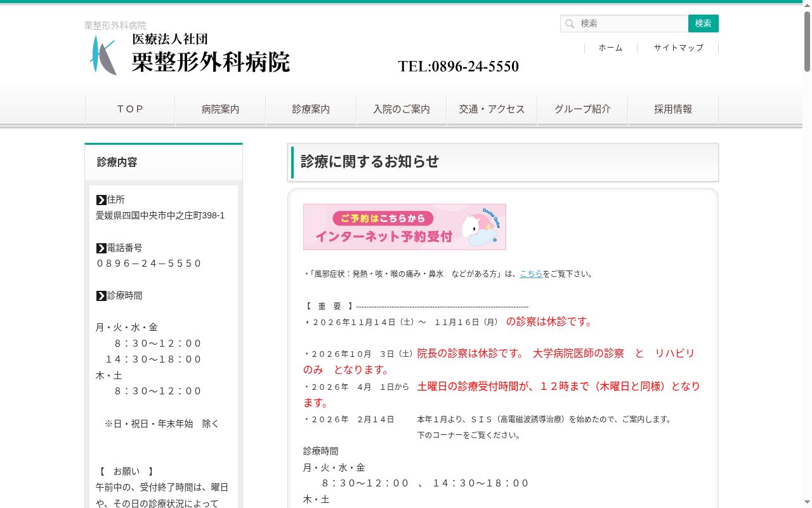Select the ＴＯＰ navigation tab
Screen dimensions: 812x508
pos(130,109)
